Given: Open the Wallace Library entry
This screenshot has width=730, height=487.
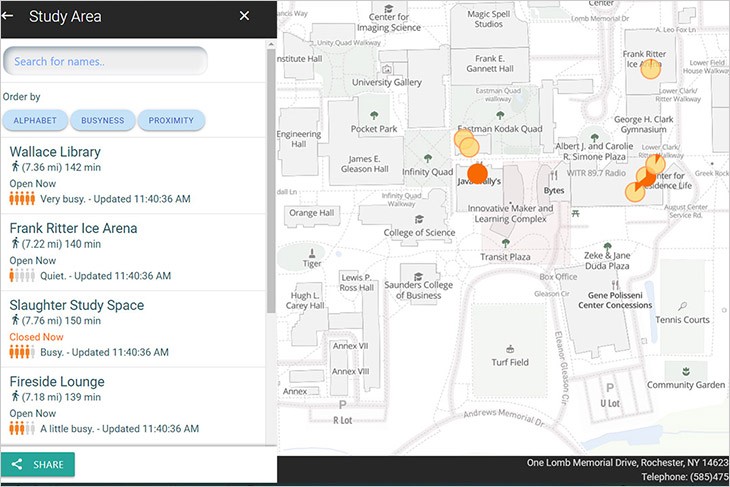Looking at the screenshot, I should click(x=55, y=152).
